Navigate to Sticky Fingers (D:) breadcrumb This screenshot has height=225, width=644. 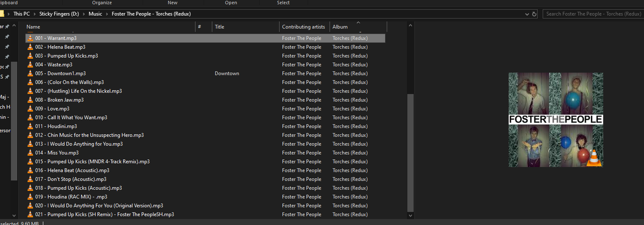click(60, 14)
